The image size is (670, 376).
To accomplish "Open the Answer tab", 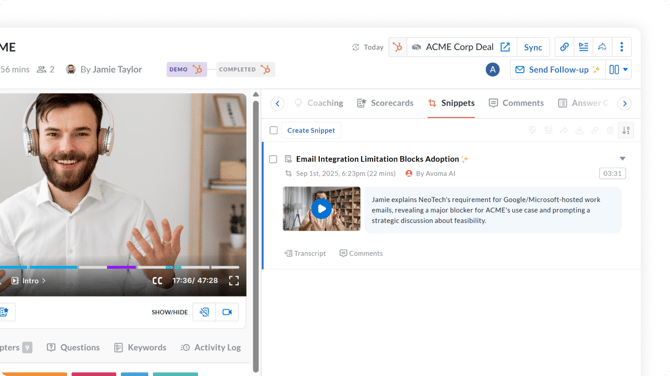I will (x=583, y=103).
